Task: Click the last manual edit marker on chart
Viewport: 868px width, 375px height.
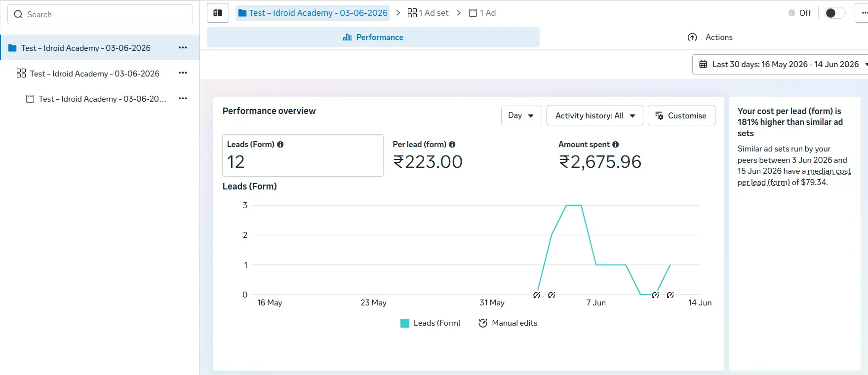Action: (670, 295)
